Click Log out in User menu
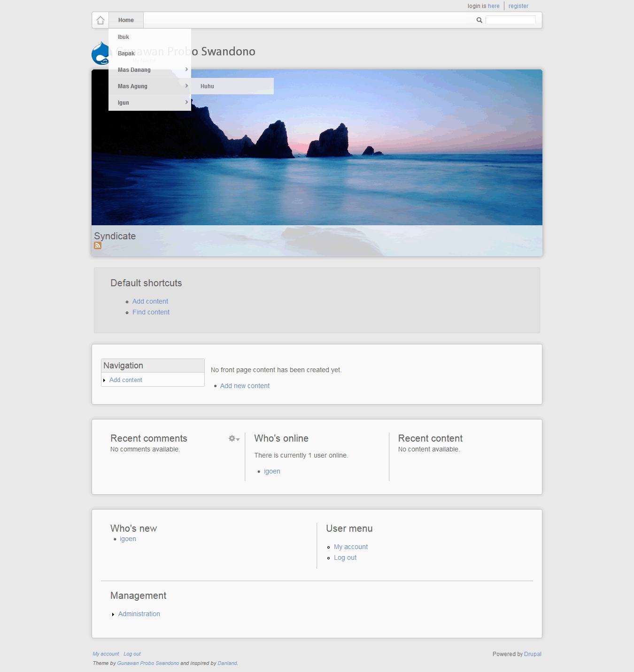Image resolution: width=634 pixels, height=672 pixels. (x=345, y=557)
